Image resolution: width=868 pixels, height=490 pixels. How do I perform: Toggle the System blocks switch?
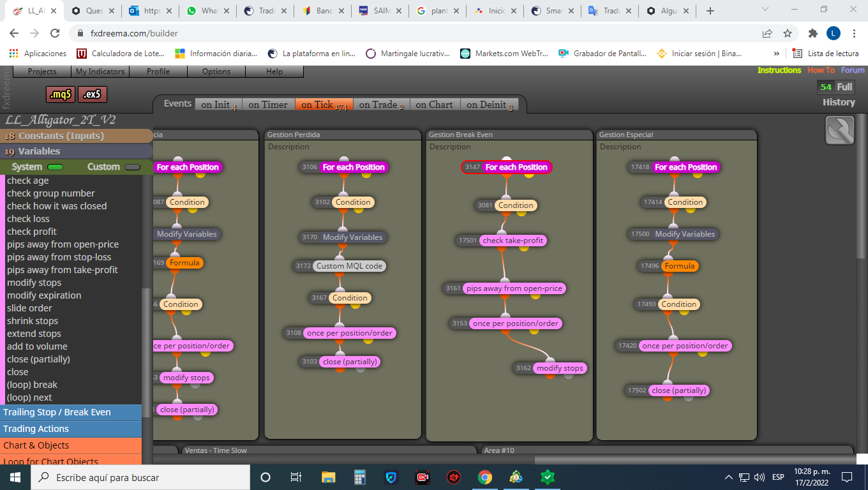[x=56, y=167]
